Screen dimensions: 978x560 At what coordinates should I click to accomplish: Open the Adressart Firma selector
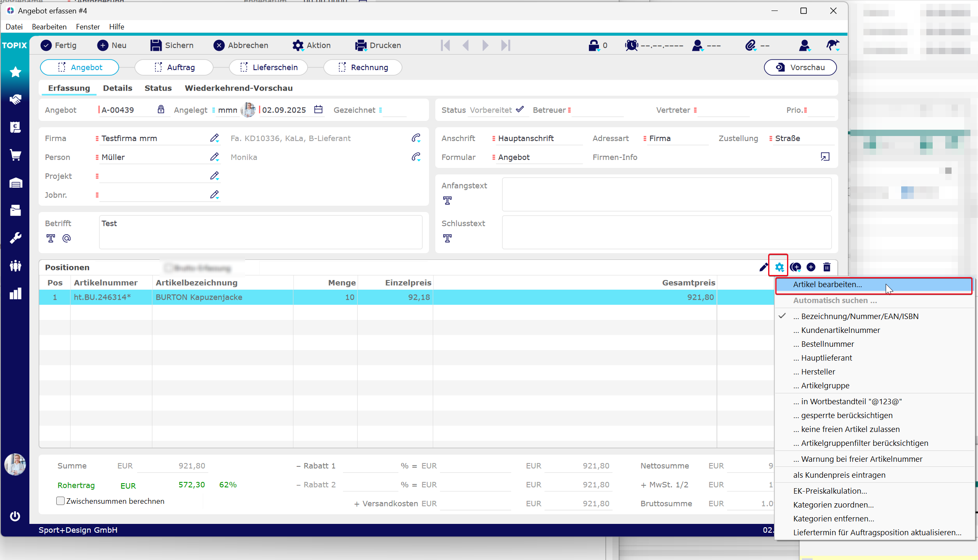click(x=675, y=138)
